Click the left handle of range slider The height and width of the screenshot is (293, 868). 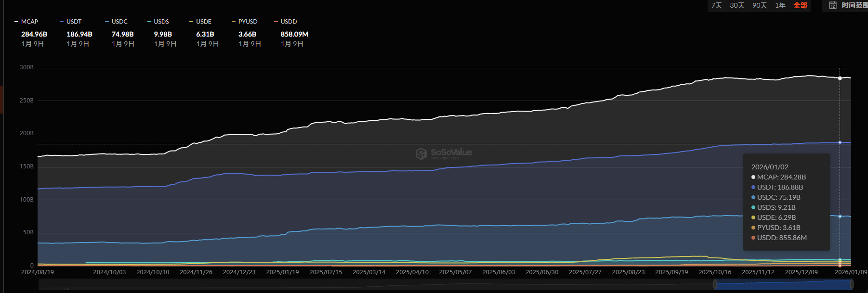(715, 285)
